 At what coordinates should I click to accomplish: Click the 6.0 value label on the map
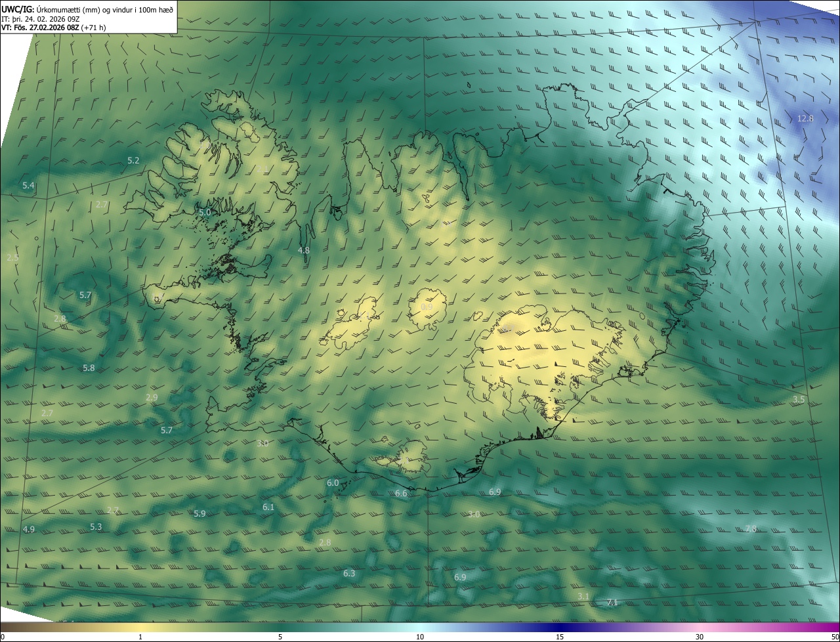point(333,482)
